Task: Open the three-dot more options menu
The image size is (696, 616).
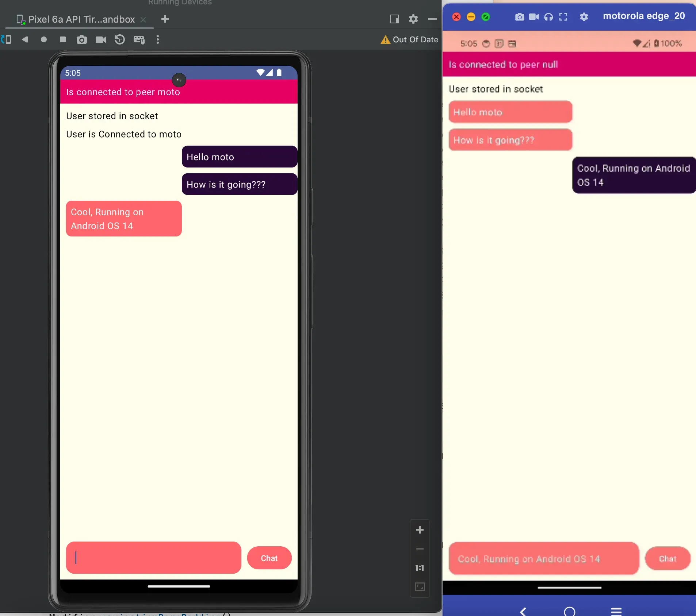Action: click(x=158, y=39)
